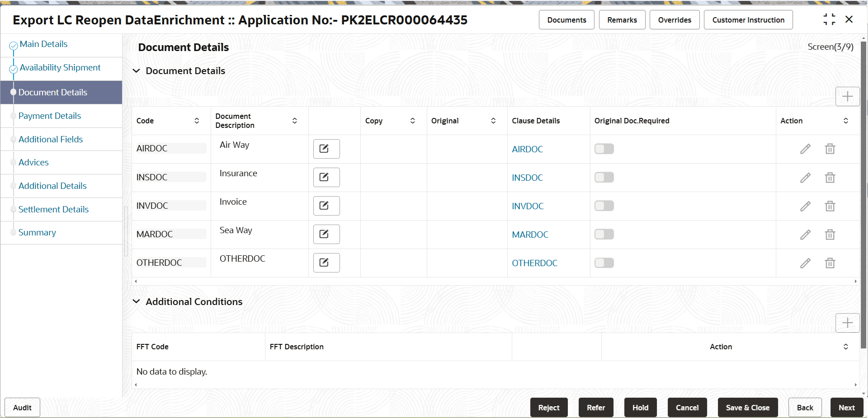Enable Original Doc.Required for INVDOC
868x418 pixels.
coord(604,206)
